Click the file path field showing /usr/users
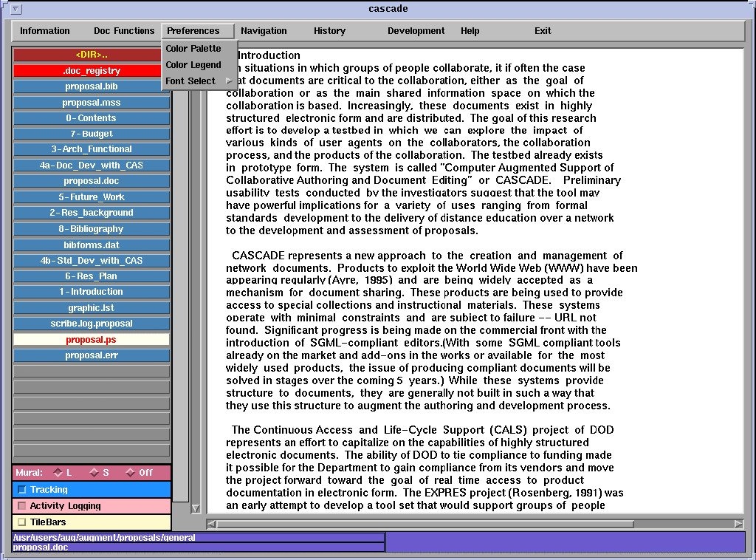756x560 pixels. pos(198,538)
